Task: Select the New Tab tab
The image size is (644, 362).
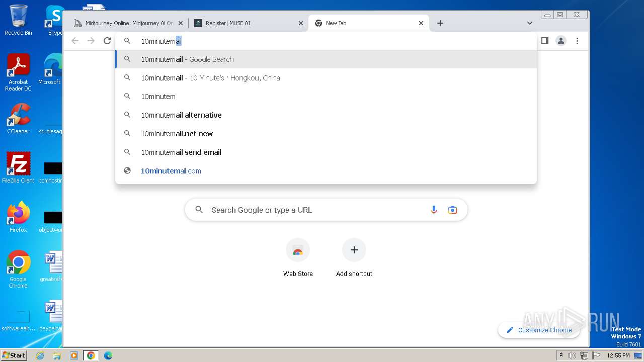Action: click(369, 23)
